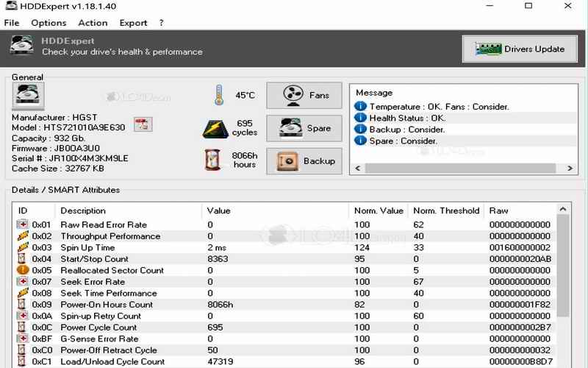Image resolution: width=588 pixels, height=368 pixels.
Task: Open the Export menu
Action: pos(133,23)
